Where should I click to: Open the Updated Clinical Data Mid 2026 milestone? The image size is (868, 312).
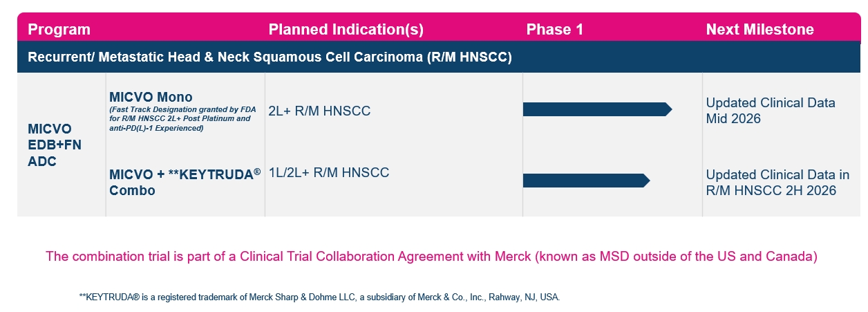770,111
